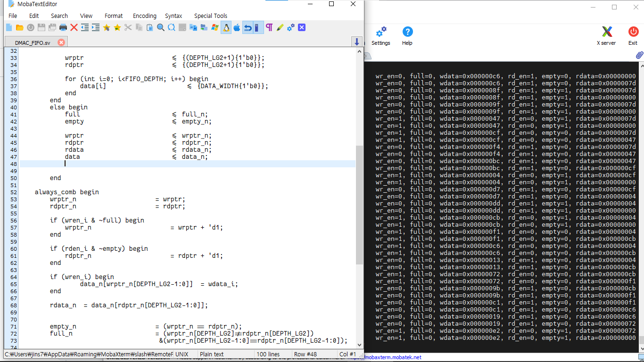The width and height of the screenshot is (644, 362).
Task: Toggle the text highlighter pen tool
Action: [280, 27]
